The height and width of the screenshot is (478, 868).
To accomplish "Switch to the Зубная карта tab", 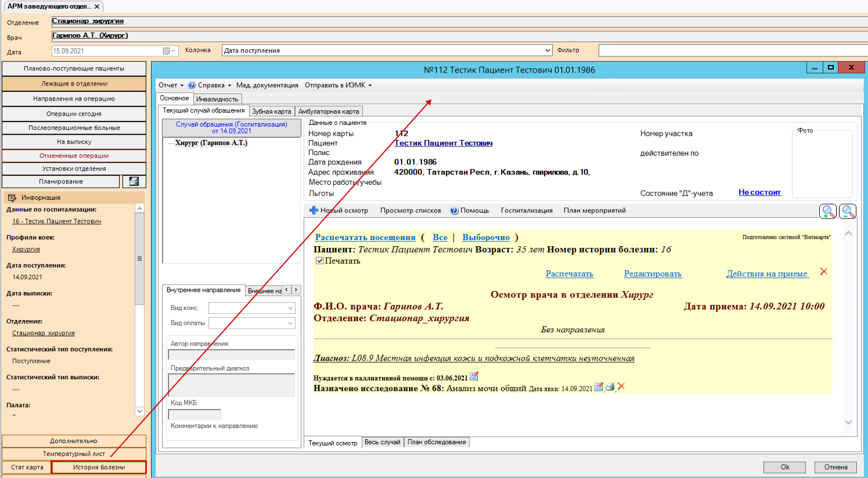I will point(272,111).
